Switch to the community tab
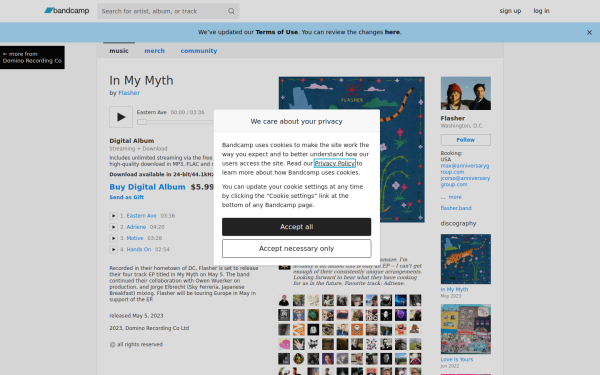 coord(199,51)
